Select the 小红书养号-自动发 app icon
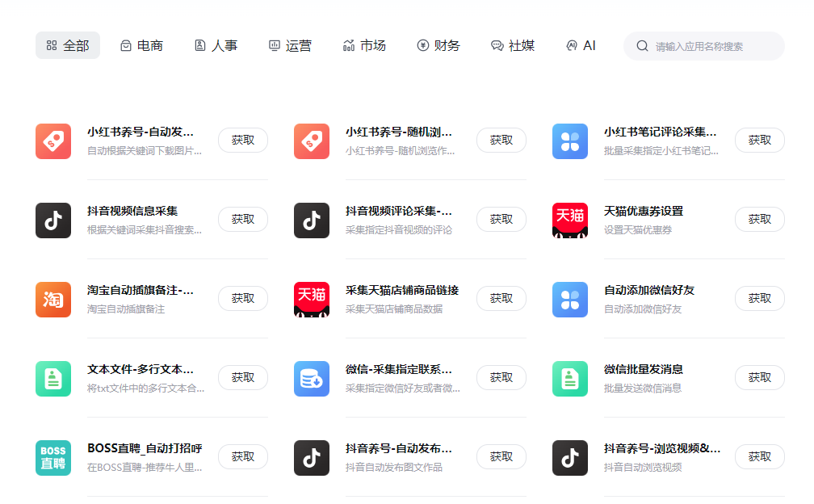The height and width of the screenshot is (504, 814). [52, 141]
